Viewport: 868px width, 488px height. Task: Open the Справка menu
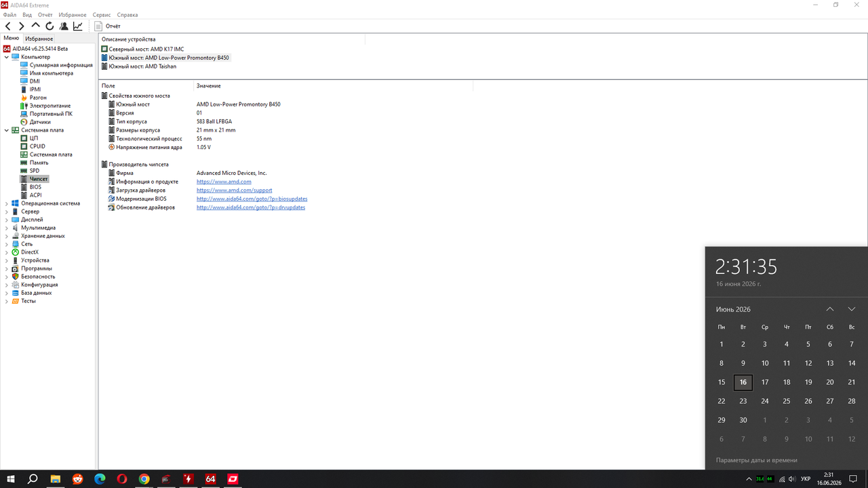pyautogui.click(x=127, y=14)
